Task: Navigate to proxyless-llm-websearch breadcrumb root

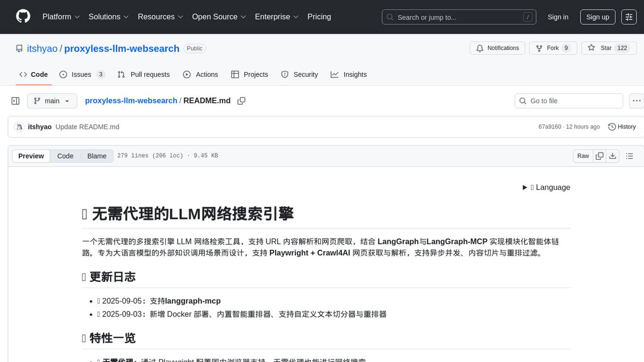Action: click(x=131, y=101)
